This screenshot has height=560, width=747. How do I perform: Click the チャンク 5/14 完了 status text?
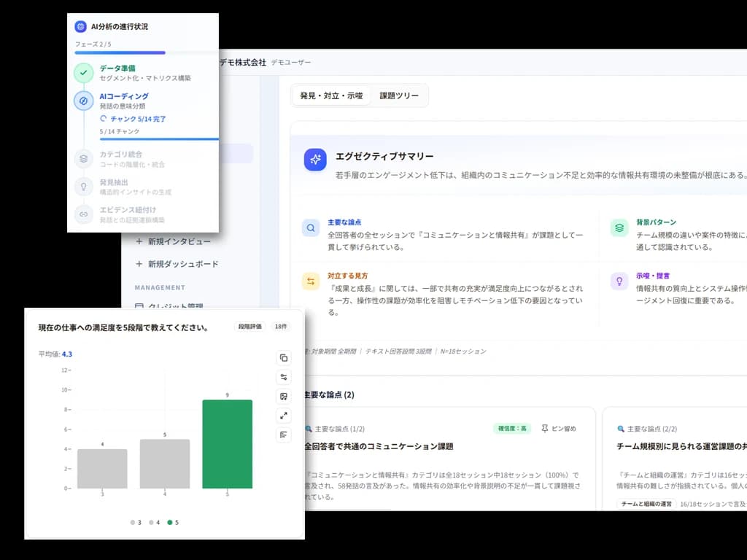138,119
